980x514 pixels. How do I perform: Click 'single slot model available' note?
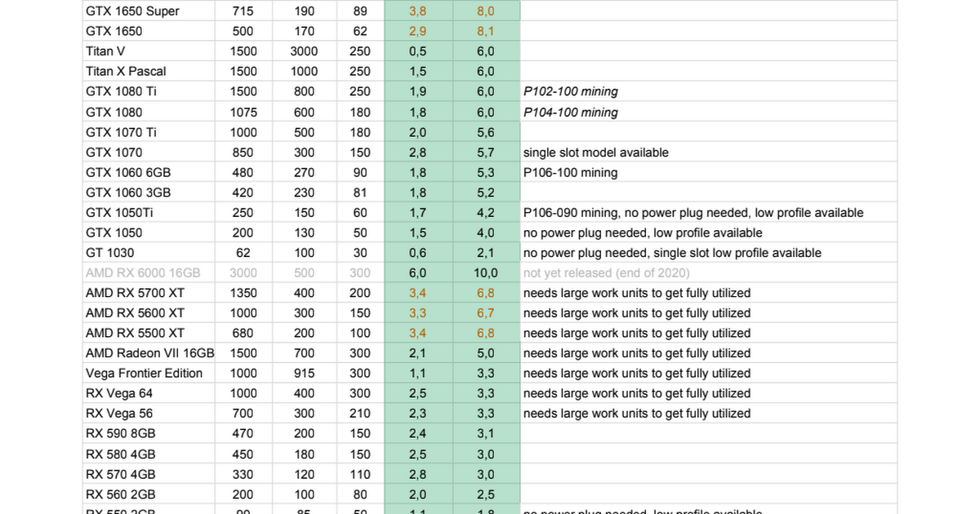tap(596, 153)
